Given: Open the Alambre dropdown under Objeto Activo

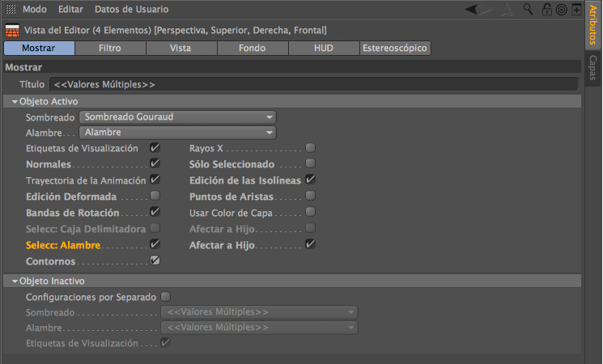Looking at the screenshot, I should tap(177, 132).
